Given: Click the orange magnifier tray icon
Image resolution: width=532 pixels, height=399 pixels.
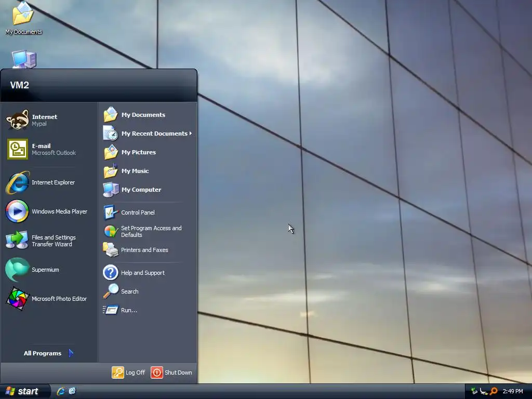Looking at the screenshot, I should tap(494, 391).
